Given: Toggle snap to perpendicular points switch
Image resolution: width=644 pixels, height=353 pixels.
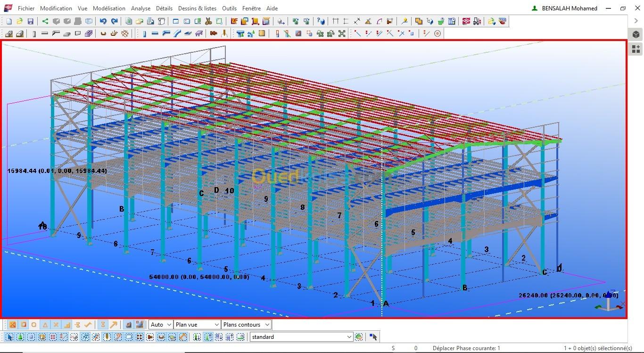Looking at the screenshot, I should click(67, 325).
